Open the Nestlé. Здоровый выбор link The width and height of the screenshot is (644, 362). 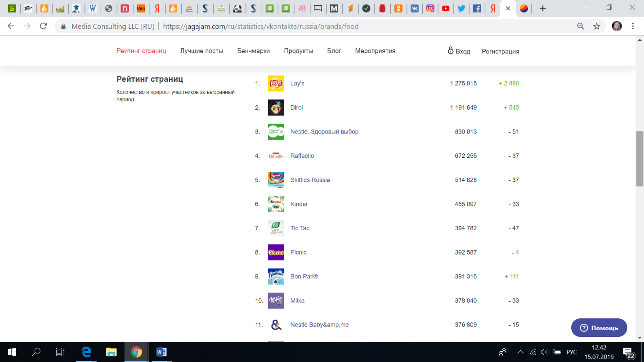[x=324, y=132]
